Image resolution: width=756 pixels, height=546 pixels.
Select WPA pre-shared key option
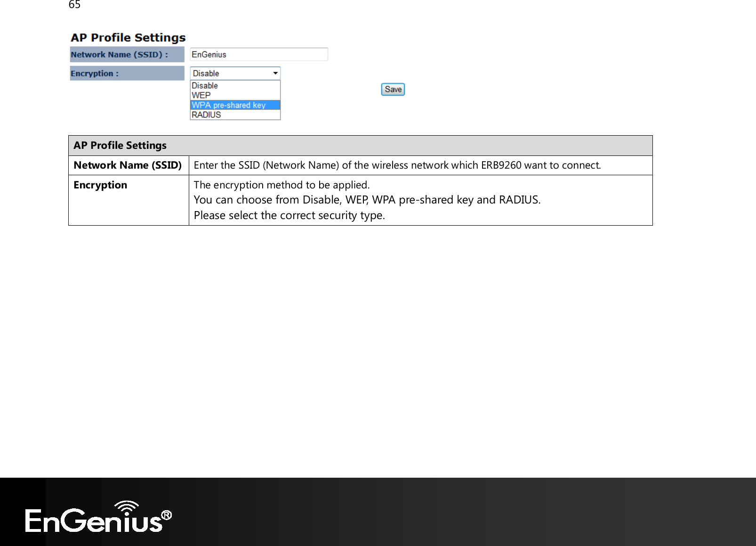pos(235,105)
